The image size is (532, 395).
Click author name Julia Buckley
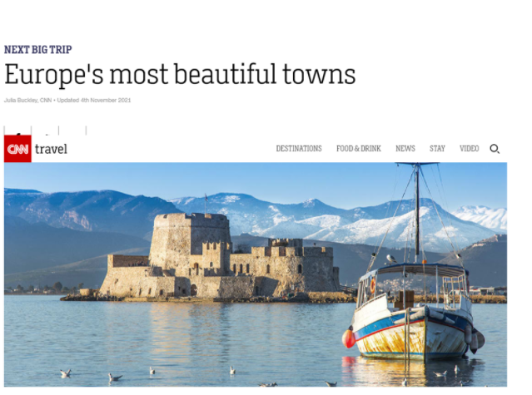21,101
